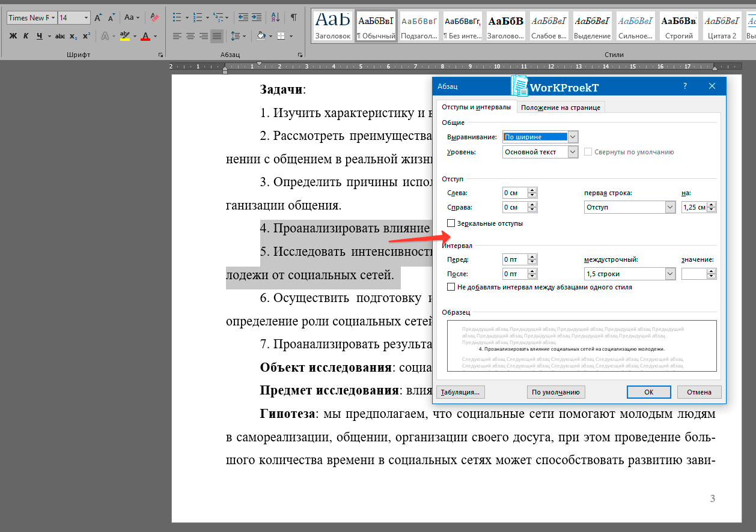Open the Выравнивание dropdown
This screenshot has width=756, height=532.
coord(573,136)
